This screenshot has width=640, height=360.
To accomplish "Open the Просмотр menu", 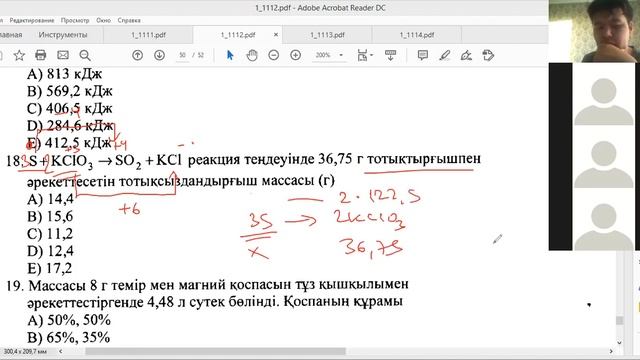I will (75, 20).
